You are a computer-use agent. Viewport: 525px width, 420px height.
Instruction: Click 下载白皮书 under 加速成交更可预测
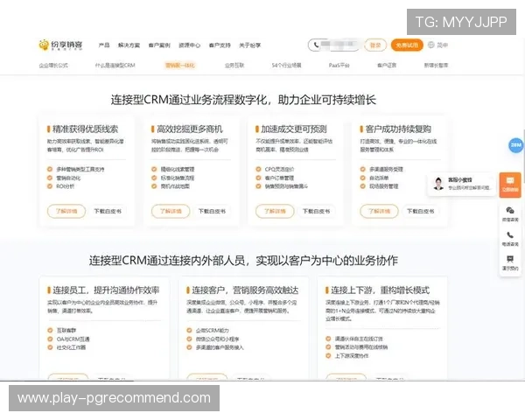click(316, 212)
